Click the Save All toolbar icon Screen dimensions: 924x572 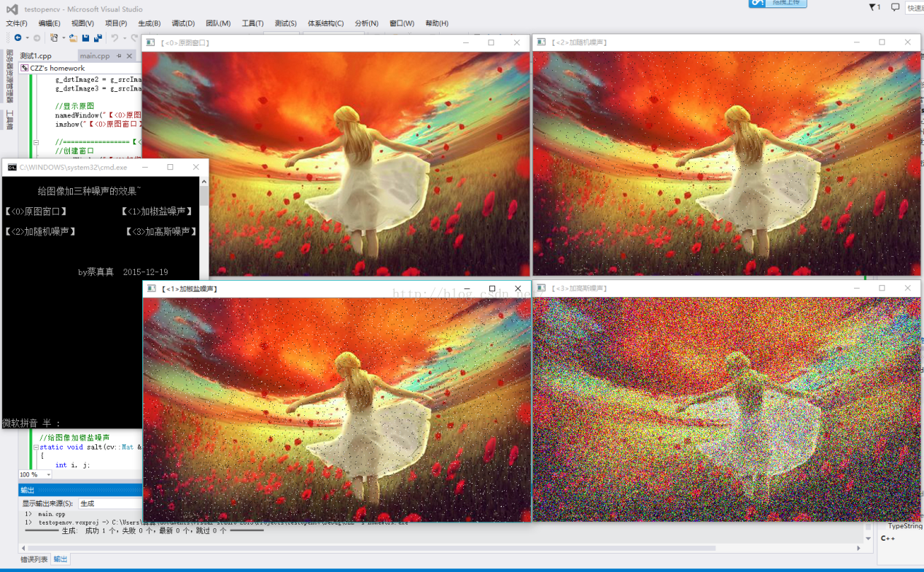[98, 37]
